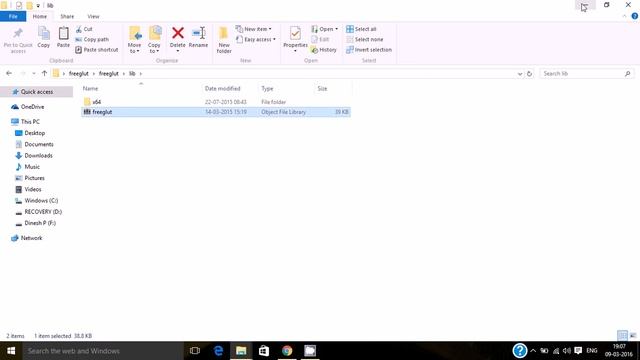
Task: Refresh the lib folder view
Action: point(529,74)
